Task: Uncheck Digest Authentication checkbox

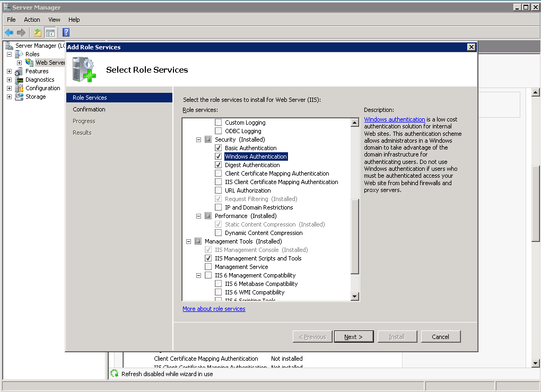Action: coord(218,165)
